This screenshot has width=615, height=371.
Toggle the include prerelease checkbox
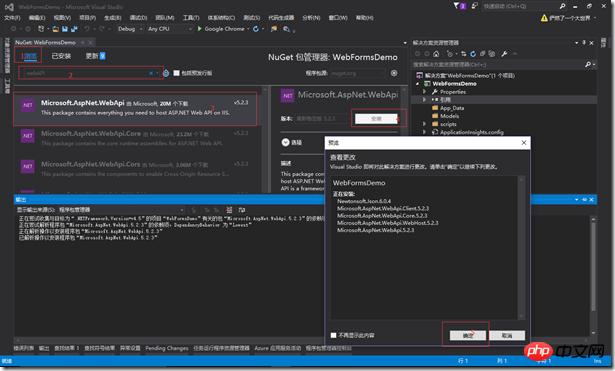pyautogui.click(x=176, y=73)
